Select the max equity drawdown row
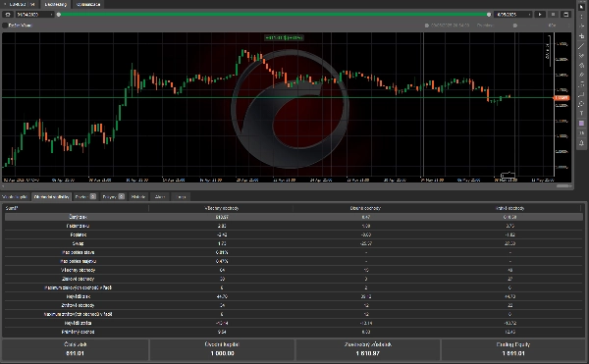The image size is (589, 364). pos(294,261)
